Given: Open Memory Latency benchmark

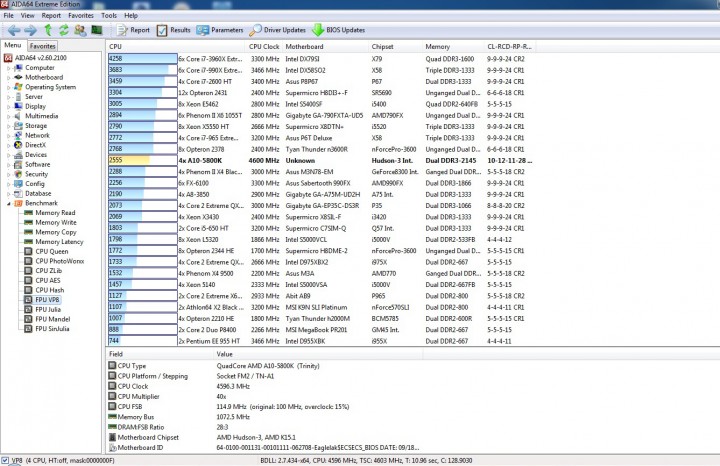Looking at the screenshot, I should [54, 242].
